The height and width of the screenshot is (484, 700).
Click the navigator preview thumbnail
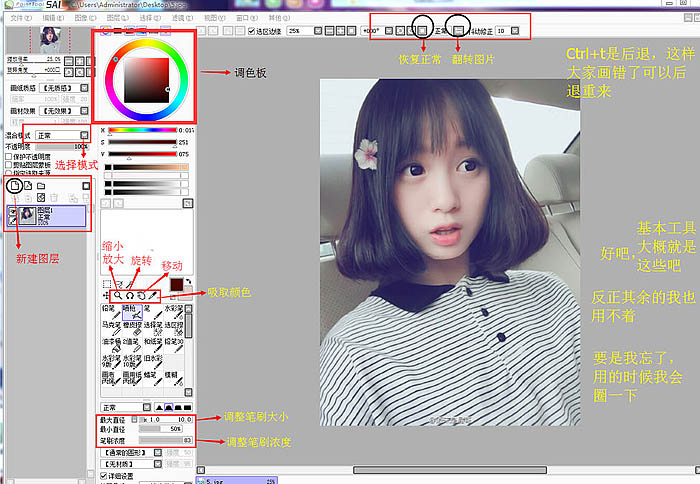pyautogui.click(x=50, y=40)
